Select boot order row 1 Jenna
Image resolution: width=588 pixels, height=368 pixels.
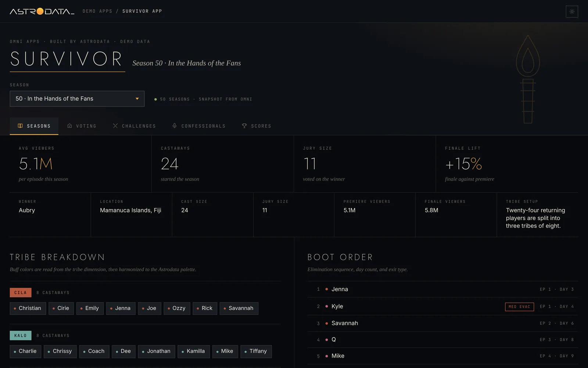tap(442, 289)
